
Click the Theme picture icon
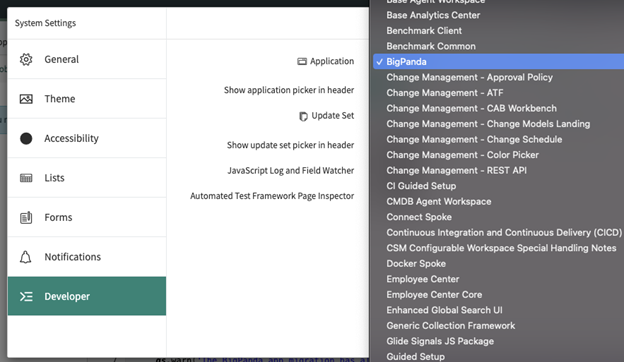point(26,99)
